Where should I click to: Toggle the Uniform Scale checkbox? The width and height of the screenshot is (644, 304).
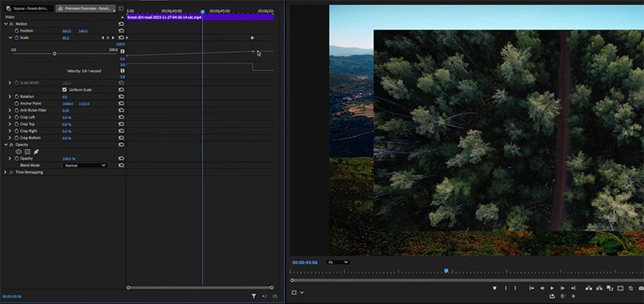click(x=64, y=89)
